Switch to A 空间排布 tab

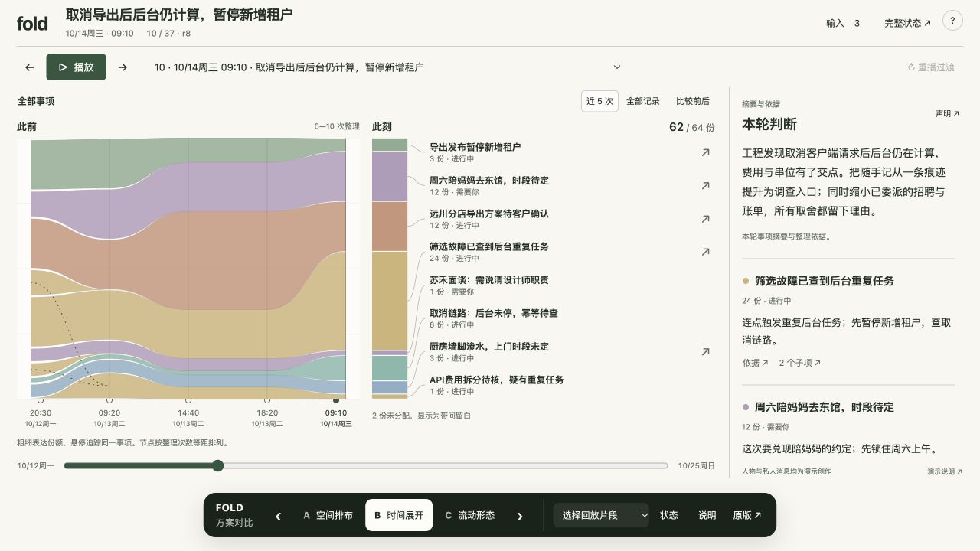[x=328, y=515]
